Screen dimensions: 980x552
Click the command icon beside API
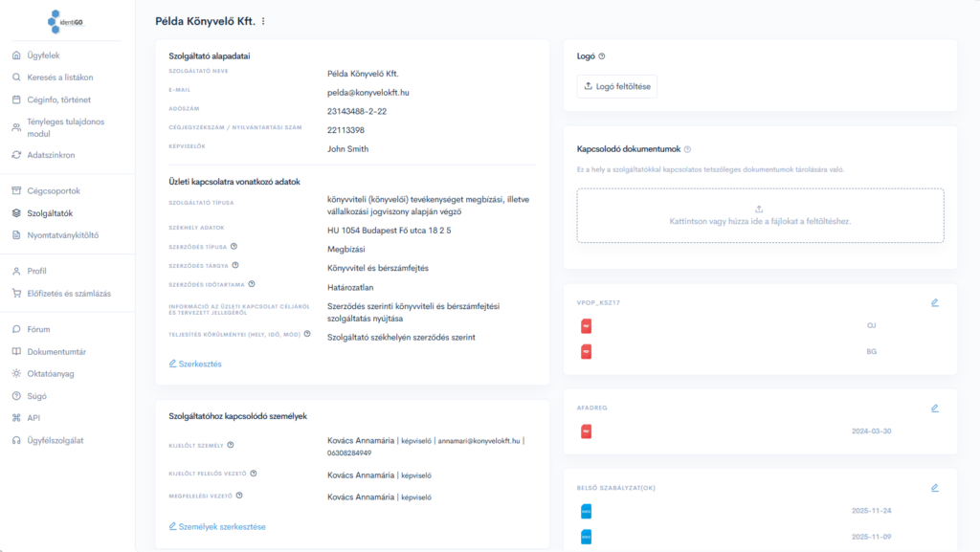coord(16,418)
